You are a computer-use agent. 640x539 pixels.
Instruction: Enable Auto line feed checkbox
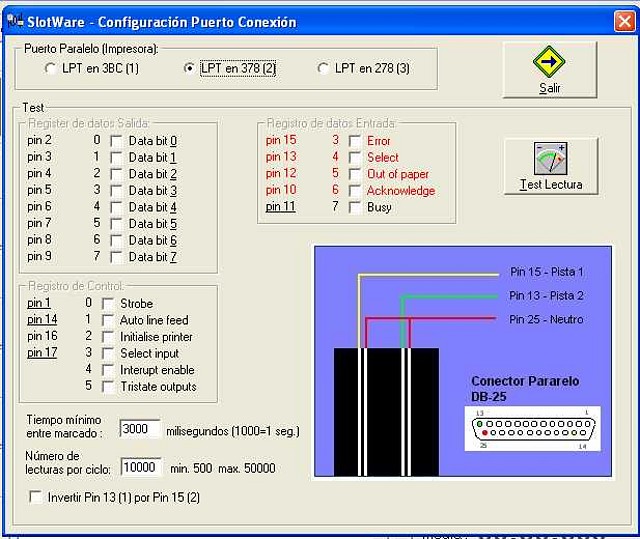click(108, 320)
